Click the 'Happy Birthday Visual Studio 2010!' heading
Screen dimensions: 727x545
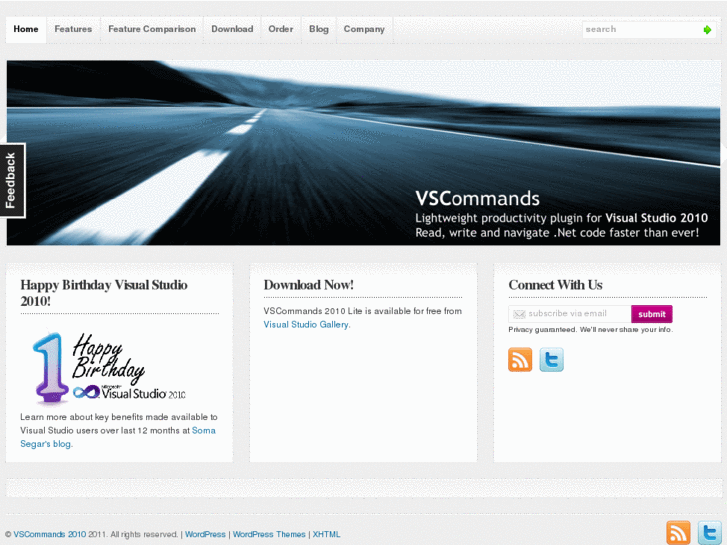[104, 293]
